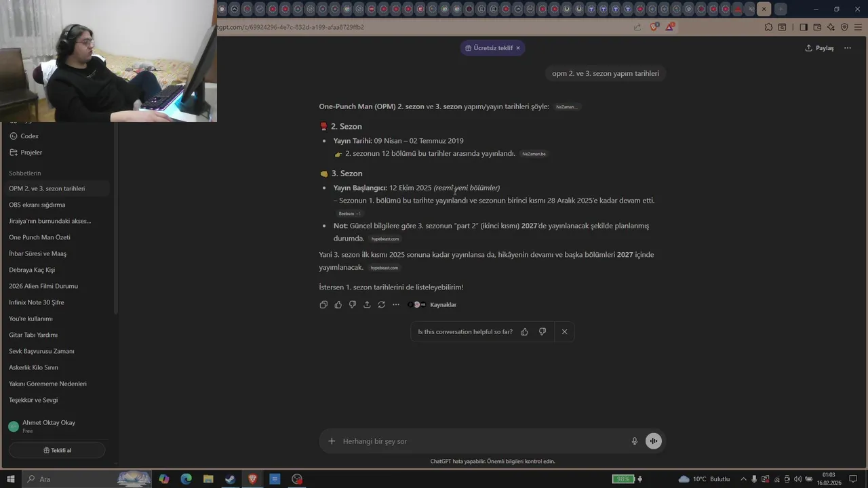Open Yakını Görememe Nedenleri chat

(57, 384)
